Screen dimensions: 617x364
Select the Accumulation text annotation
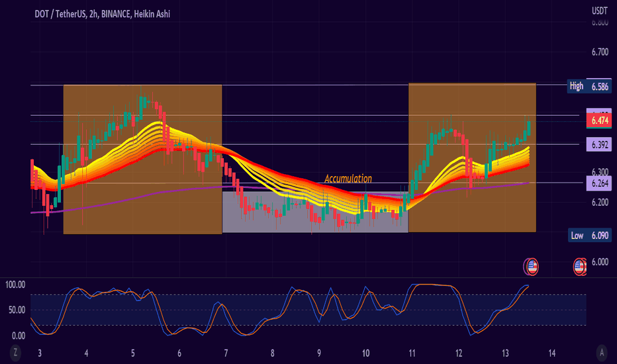point(348,178)
